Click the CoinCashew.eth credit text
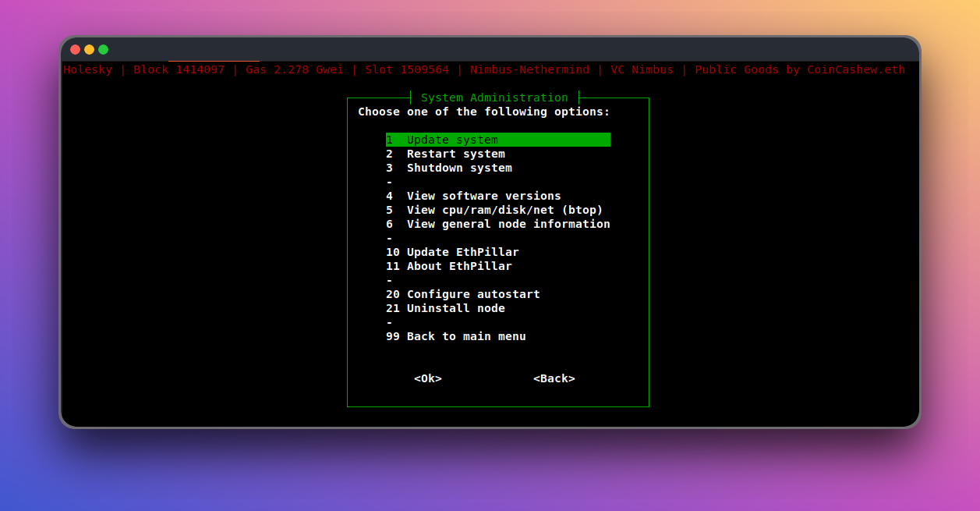This screenshot has height=511, width=980. pos(856,69)
